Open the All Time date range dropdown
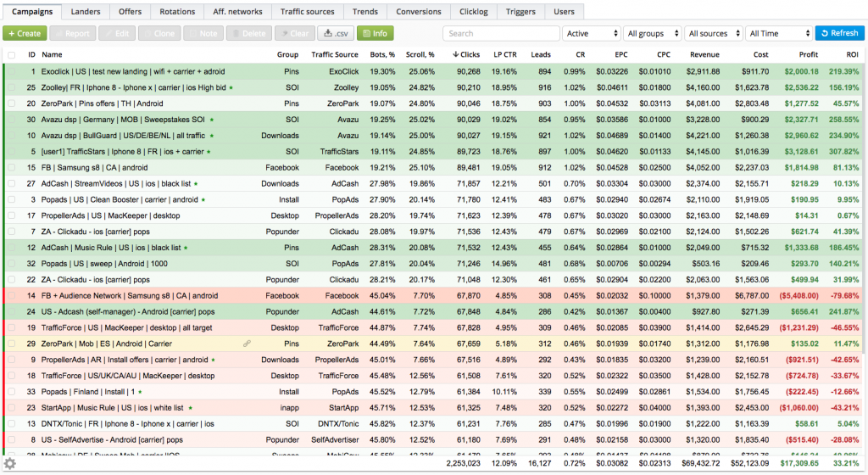The image size is (868, 475). pyautogui.click(x=778, y=33)
